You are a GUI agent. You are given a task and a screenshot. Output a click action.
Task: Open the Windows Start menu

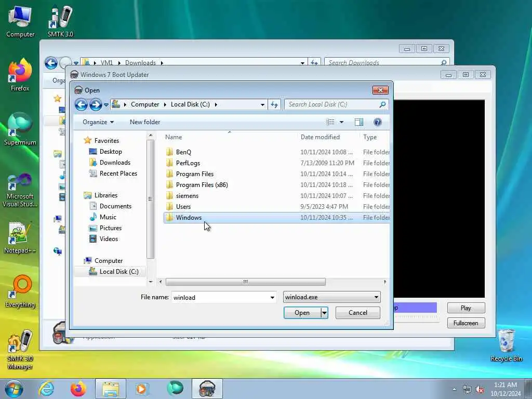pos(14,389)
